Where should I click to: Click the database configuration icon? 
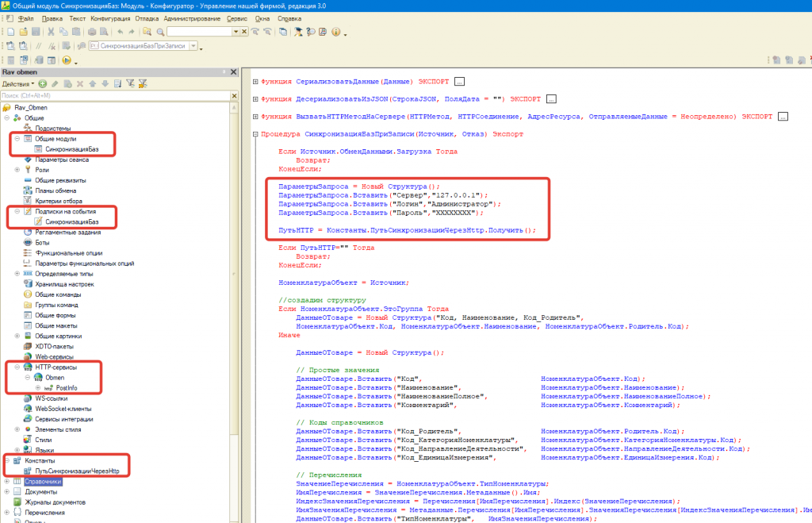pos(38,60)
